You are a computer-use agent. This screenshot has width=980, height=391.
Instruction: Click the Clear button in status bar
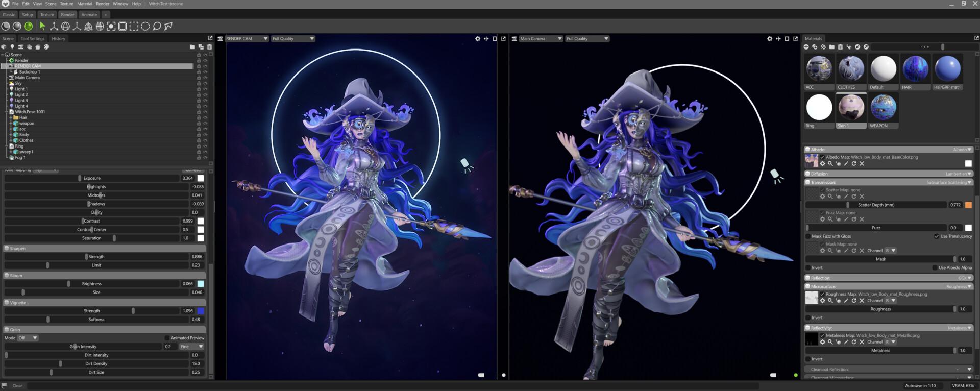[17, 386]
